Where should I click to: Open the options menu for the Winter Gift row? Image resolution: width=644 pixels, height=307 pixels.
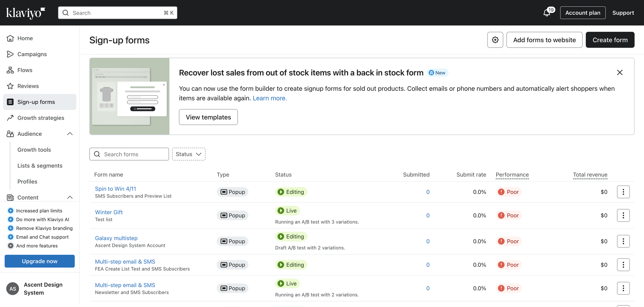pyautogui.click(x=623, y=215)
